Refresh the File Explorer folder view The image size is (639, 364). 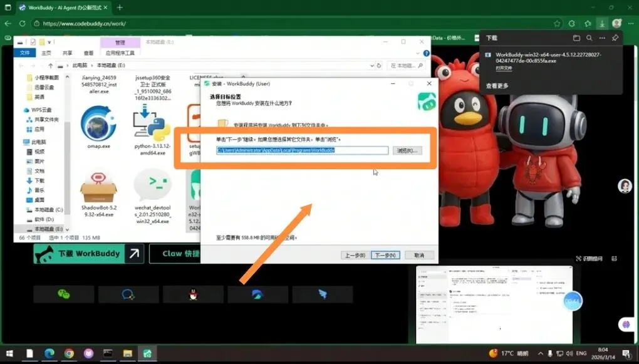click(379, 65)
